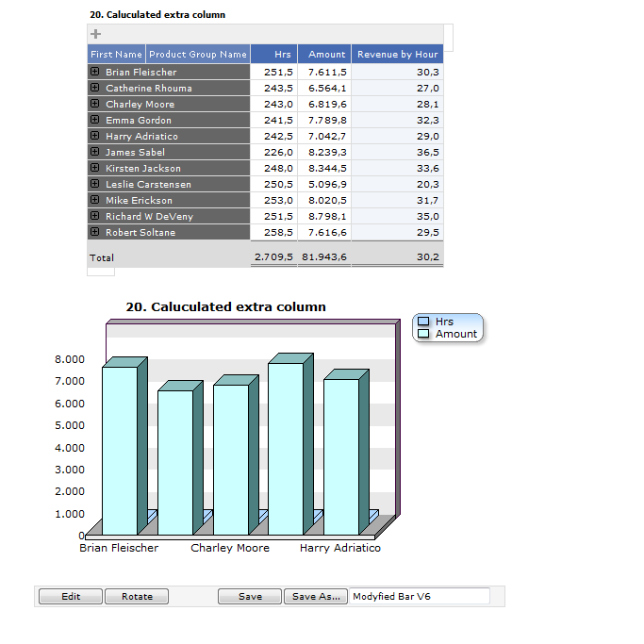Viewport: 644px width, 644px height.
Task: Click the Amount legend color swatch
Action: (x=423, y=334)
